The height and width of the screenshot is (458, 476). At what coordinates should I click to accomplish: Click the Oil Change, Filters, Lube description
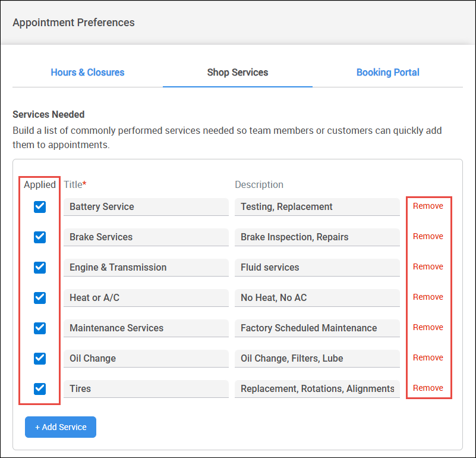coord(317,359)
